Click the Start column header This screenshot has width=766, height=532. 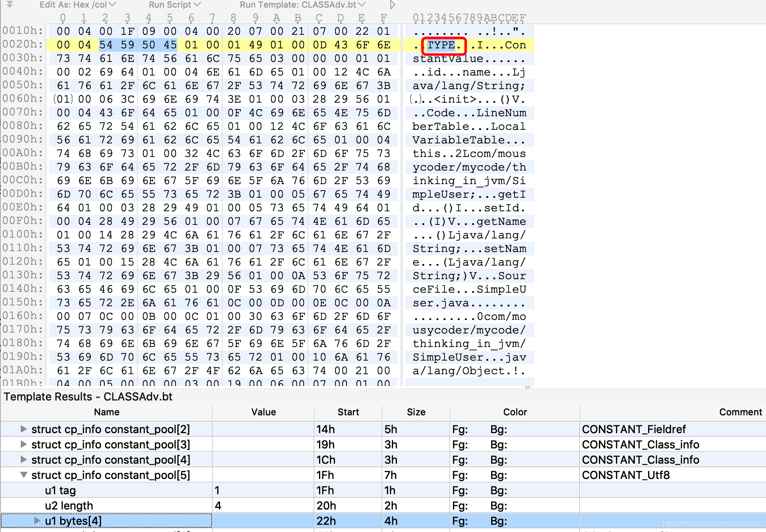pyautogui.click(x=348, y=412)
